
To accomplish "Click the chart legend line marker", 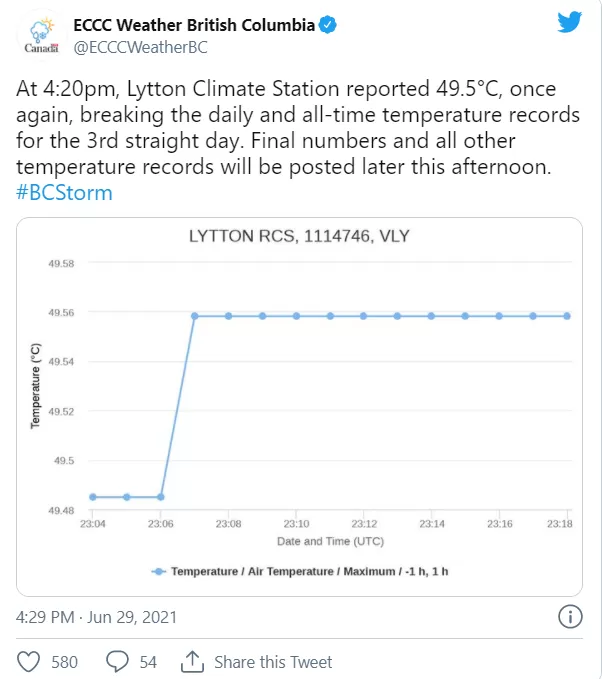I will (x=159, y=572).
